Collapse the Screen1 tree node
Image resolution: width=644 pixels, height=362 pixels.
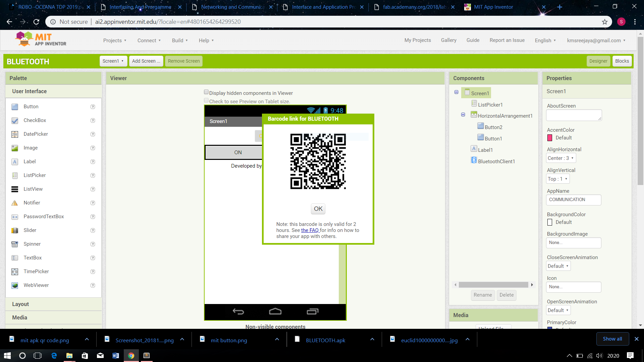point(456,92)
